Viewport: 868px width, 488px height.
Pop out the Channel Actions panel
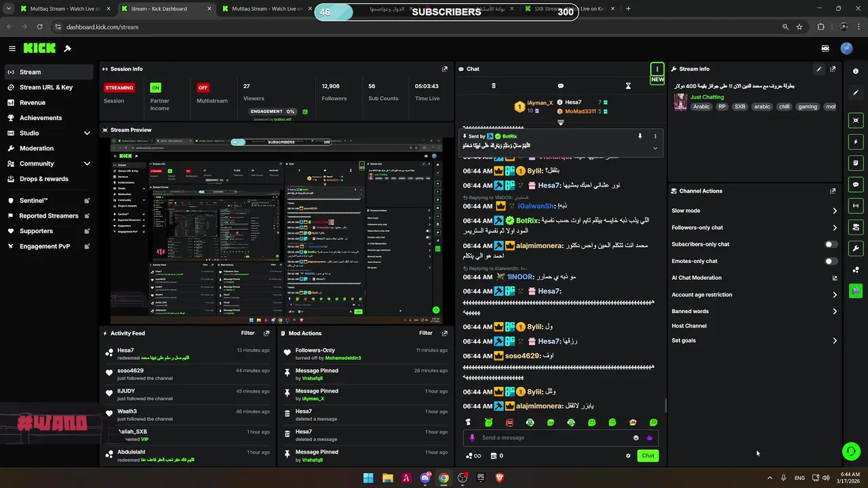(833, 191)
